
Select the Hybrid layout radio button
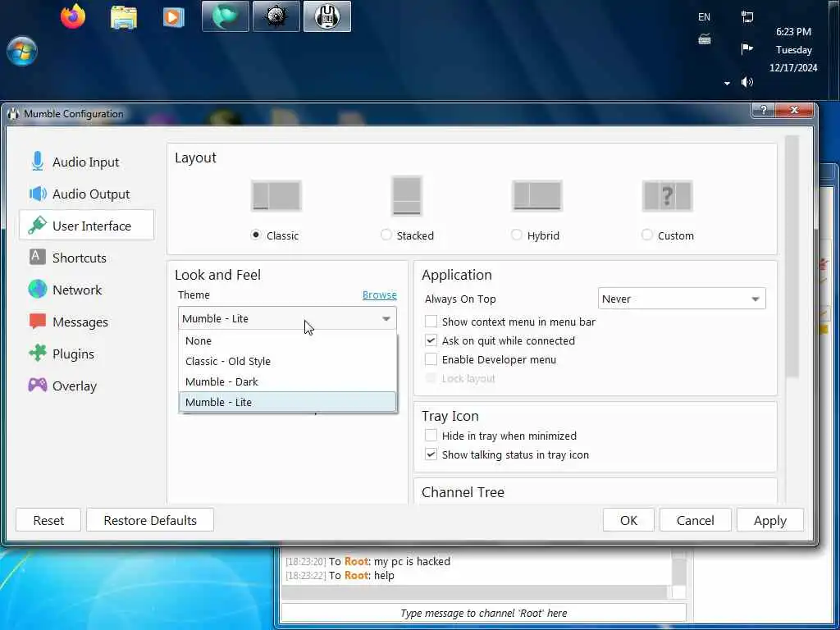click(517, 235)
